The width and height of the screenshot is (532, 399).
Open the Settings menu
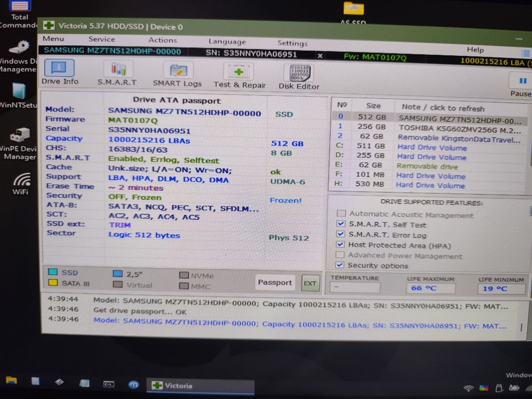[x=292, y=43]
